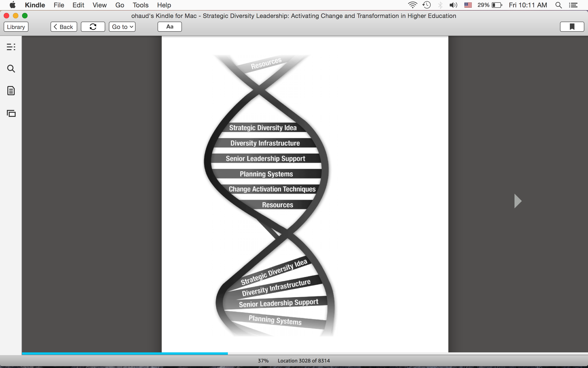This screenshot has height=368, width=588.
Task: Click the green full-screen window button
Action: click(25, 16)
